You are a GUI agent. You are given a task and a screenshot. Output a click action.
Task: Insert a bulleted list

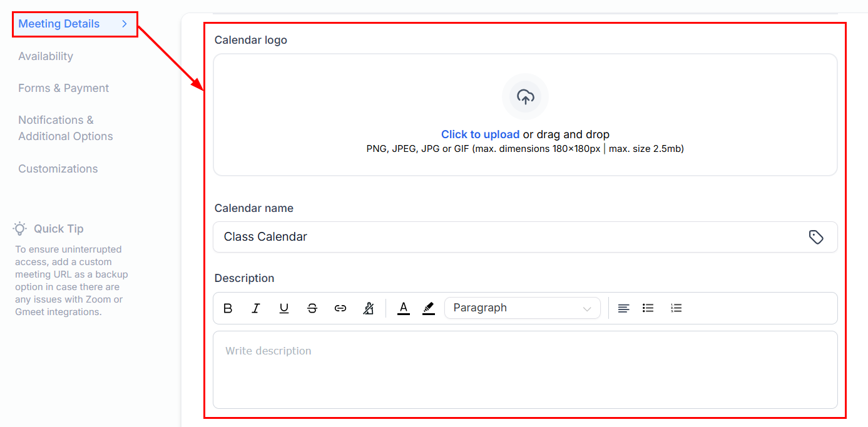coord(648,308)
